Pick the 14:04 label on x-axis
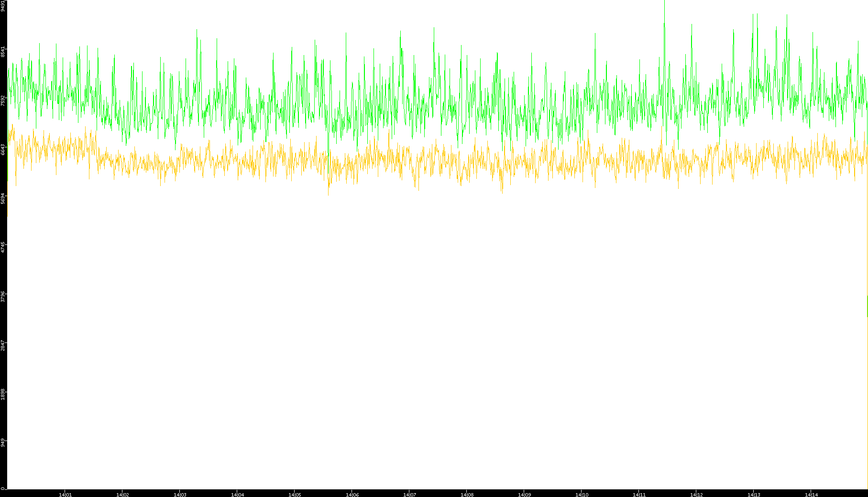The width and height of the screenshot is (868, 497). 237,494
